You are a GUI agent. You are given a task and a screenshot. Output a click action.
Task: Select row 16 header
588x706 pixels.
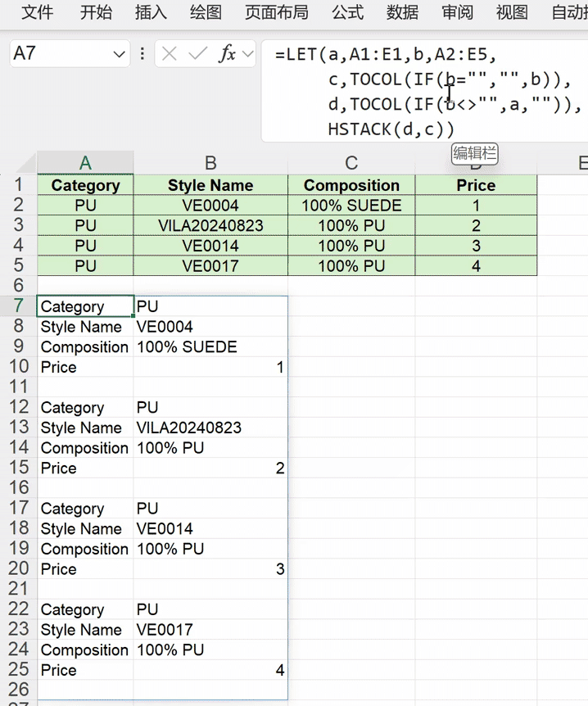19,487
